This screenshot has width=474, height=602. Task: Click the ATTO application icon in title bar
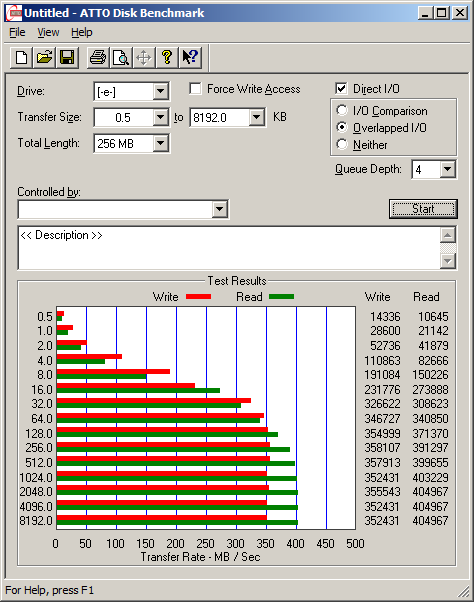[x=14, y=13]
